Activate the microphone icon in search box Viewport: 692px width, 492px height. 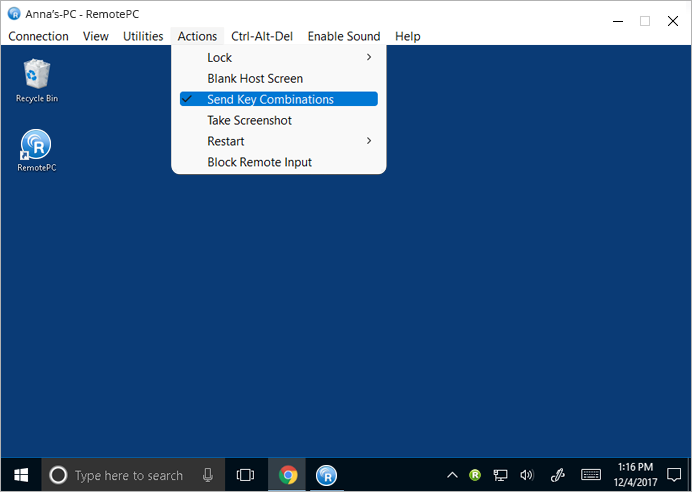(208, 475)
